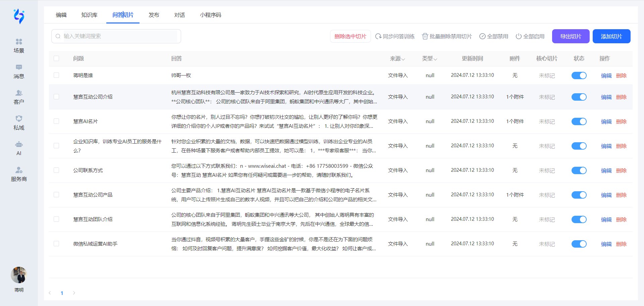Click 1个附件 in 慧言AI名片 row
Image resolution: width=644 pixels, height=306 pixels.
point(515,121)
